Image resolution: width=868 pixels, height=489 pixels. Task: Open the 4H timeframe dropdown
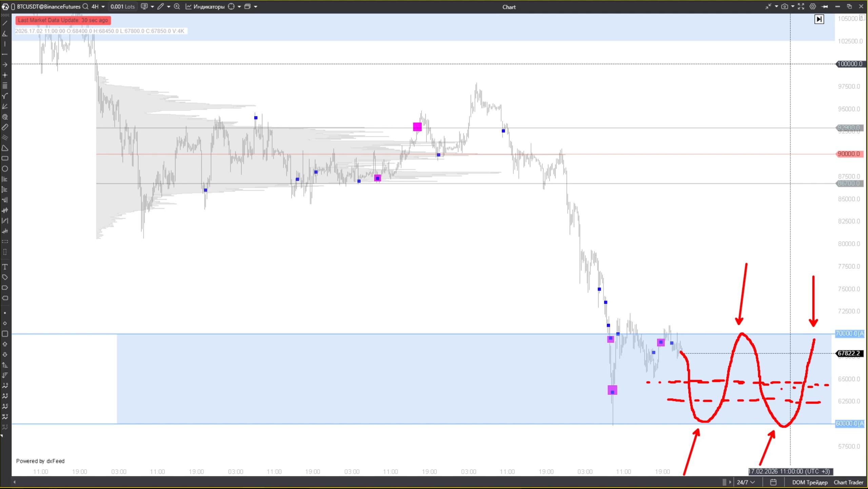(x=98, y=6)
